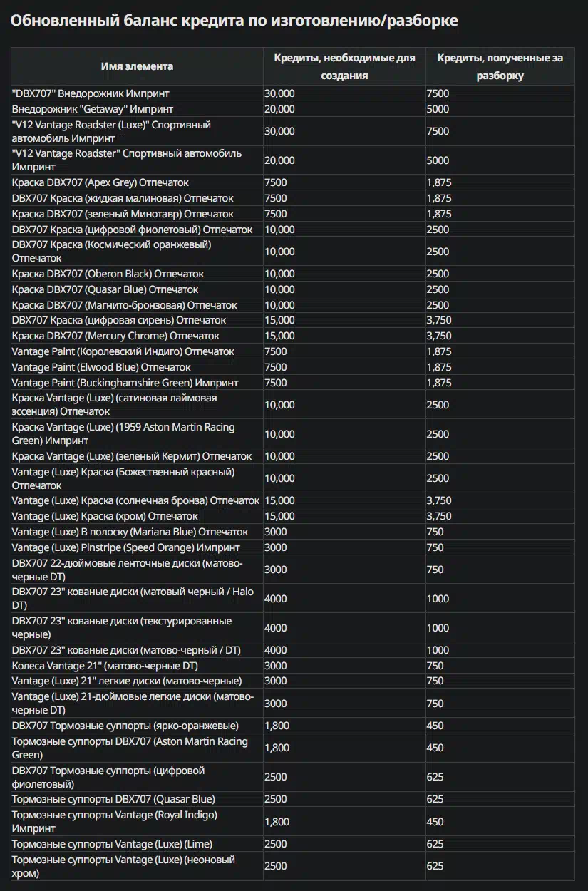Select Vantage (Luxe) Pinstripe (Speed Orange) Импринт
The width and height of the screenshot is (588, 891).
(x=126, y=547)
